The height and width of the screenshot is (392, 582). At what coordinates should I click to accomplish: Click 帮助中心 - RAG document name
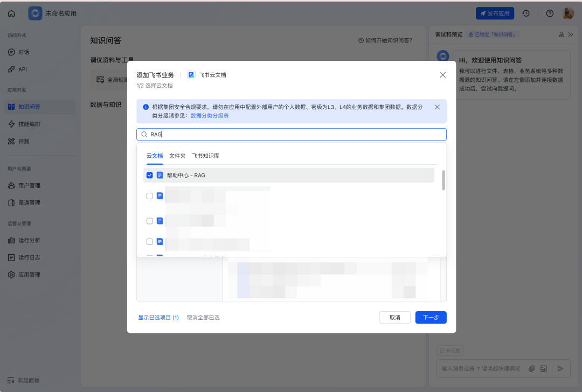click(186, 175)
